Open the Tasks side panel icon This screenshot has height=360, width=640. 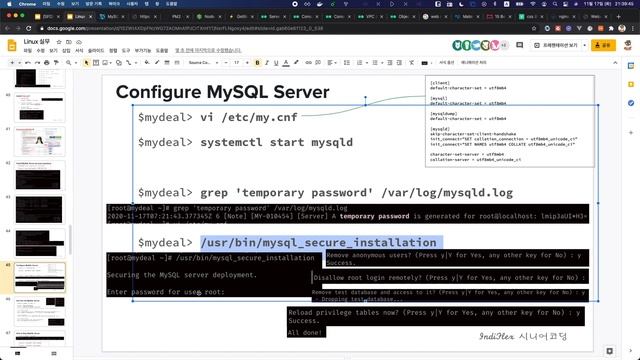pos(631,103)
